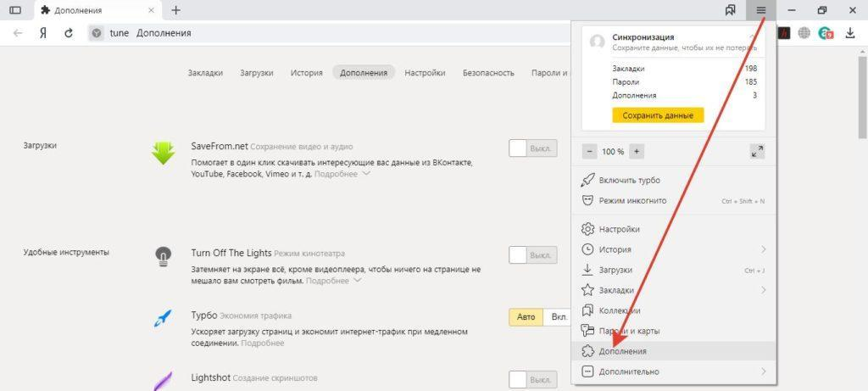Toggle the Lightshot extension switch
The image size is (868, 391).
(532, 379)
